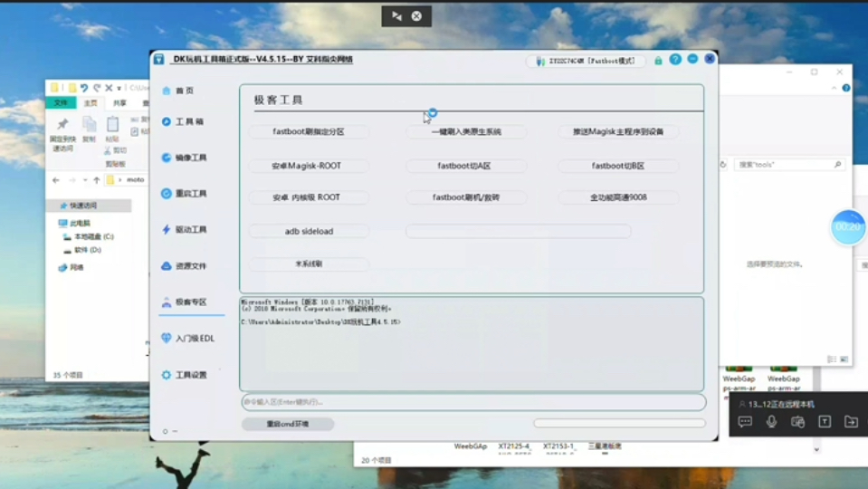Click 安卓 内核级 ROOT button
Image resolution: width=868 pixels, height=489 pixels.
(x=309, y=197)
